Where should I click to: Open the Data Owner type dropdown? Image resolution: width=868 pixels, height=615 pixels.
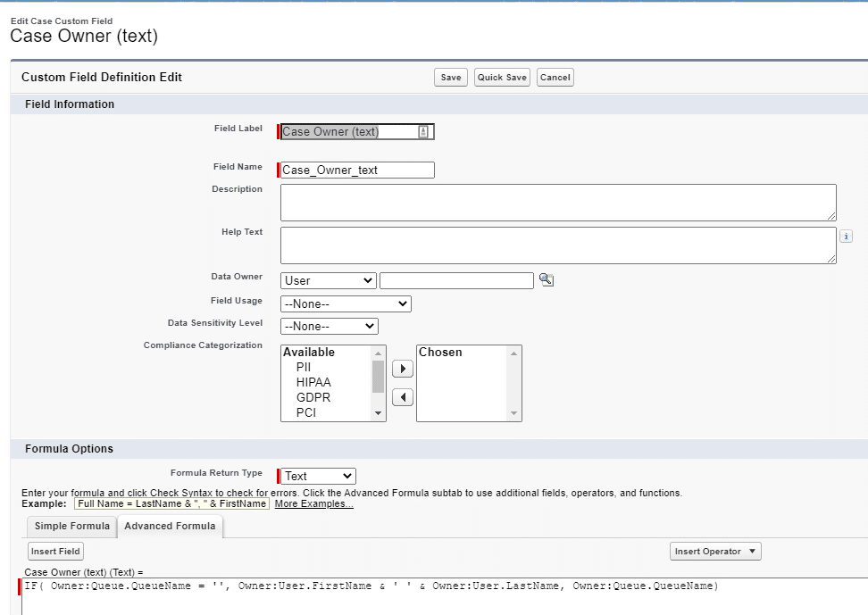click(x=329, y=280)
